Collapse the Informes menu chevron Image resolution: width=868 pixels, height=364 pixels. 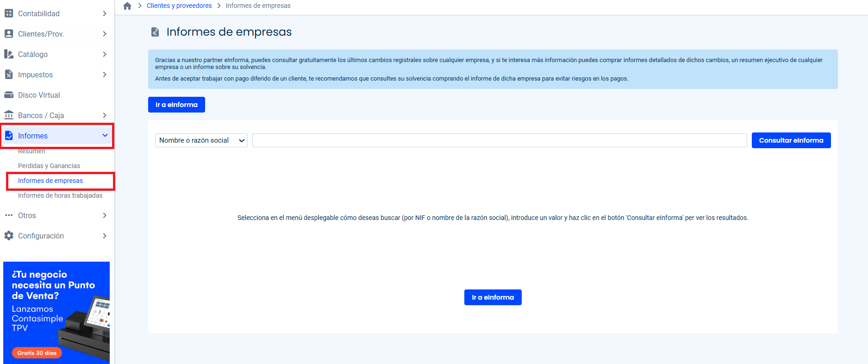105,135
